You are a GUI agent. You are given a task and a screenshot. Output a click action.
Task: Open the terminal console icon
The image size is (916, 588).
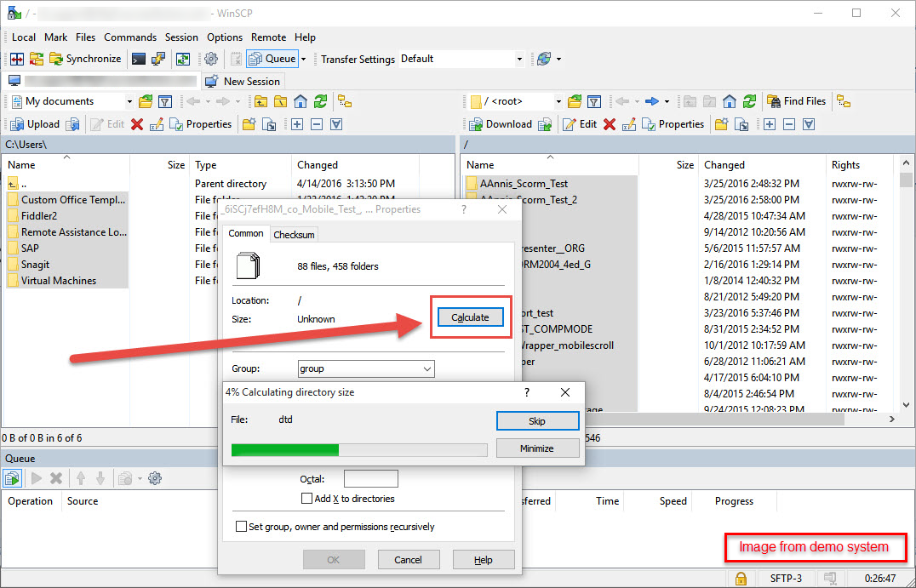point(139,59)
